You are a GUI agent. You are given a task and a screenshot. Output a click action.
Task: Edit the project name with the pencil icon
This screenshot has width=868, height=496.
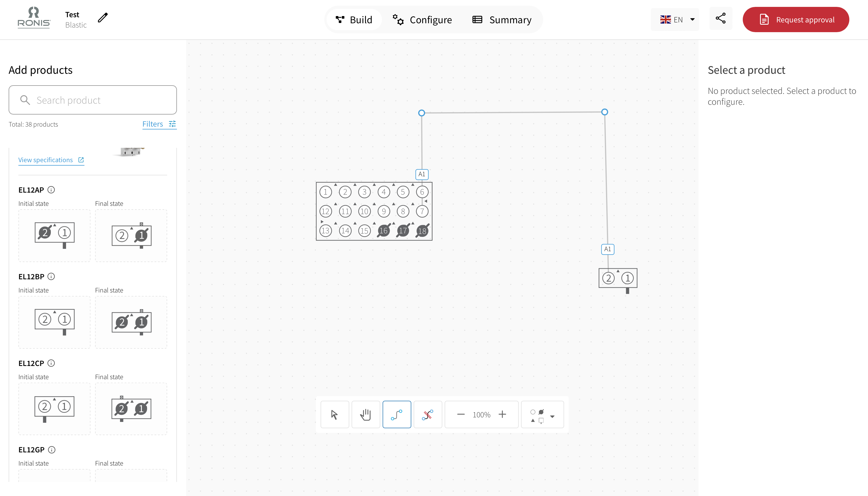[x=102, y=18]
